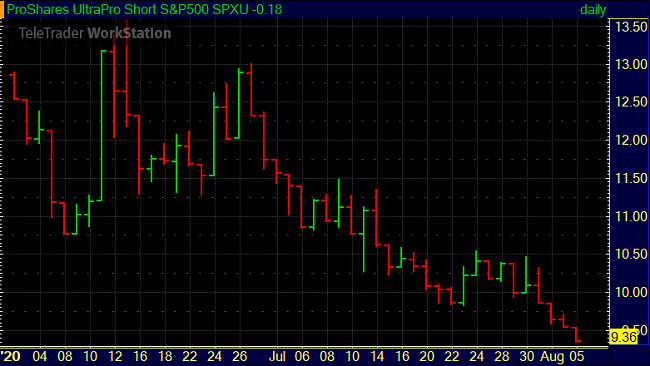Image resolution: width=650 pixels, height=366 pixels.
Task: Click the tall green bar at June 11
Action: click(x=102, y=126)
